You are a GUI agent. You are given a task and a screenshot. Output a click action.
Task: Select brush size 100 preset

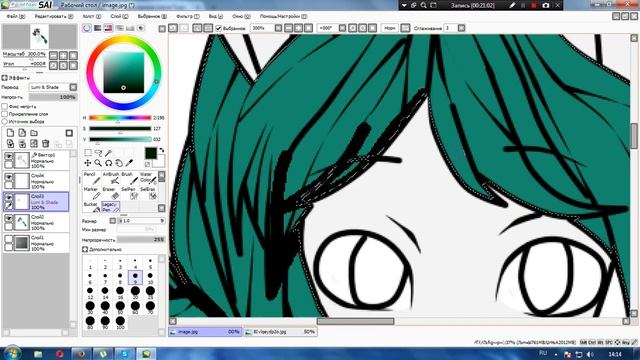click(x=120, y=322)
